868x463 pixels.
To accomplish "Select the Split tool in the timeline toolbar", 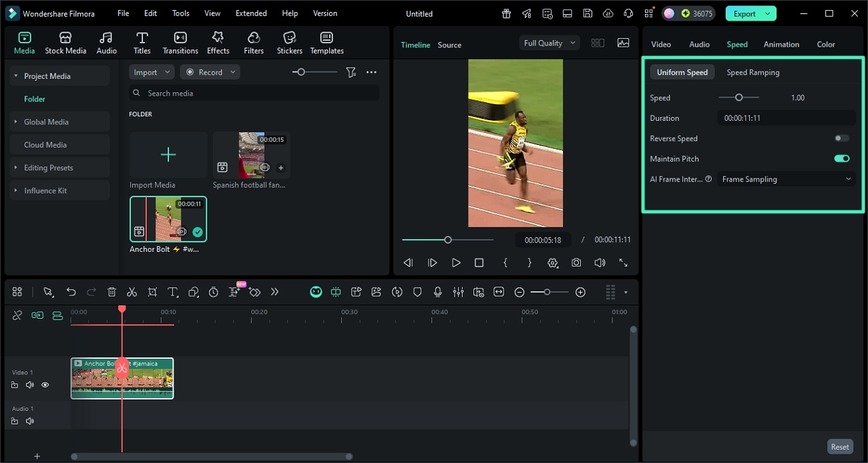I will pyautogui.click(x=132, y=292).
